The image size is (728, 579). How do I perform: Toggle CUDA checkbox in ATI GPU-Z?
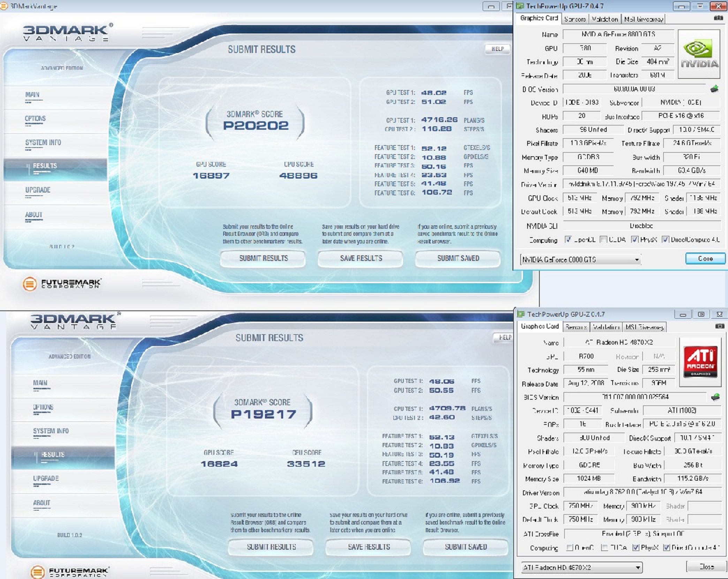(x=605, y=548)
